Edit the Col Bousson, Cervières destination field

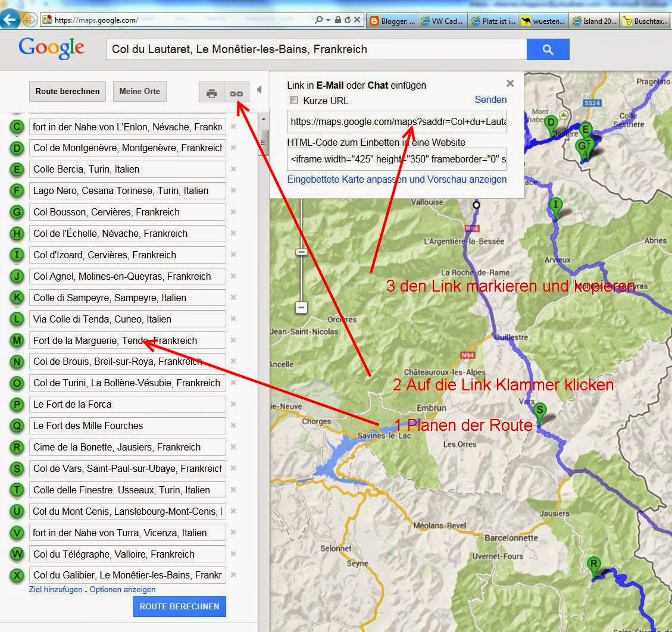point(127,212)
